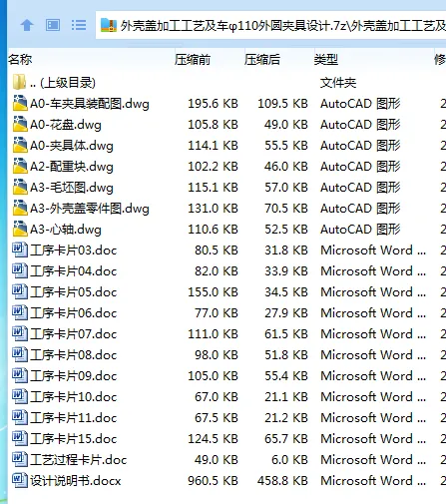Select the file 工序卡片08.doc
Viewport: 446px width, 504px height.
point(74,355)
